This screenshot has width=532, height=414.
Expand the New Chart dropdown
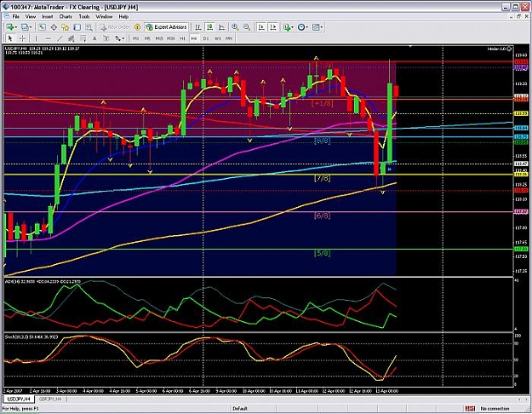(16, 27)
